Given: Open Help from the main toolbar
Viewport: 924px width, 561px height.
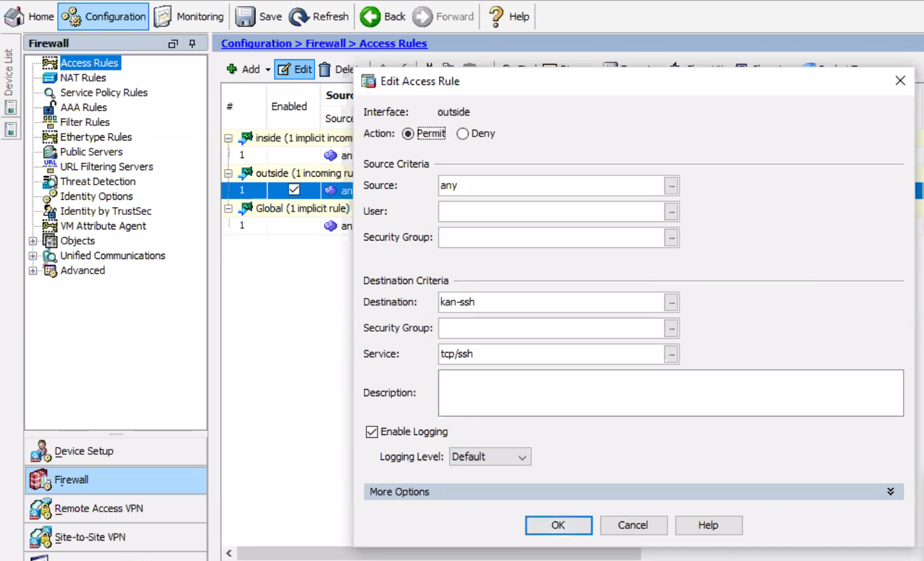Looking at the screenshot, I should (x=509, y=16).
